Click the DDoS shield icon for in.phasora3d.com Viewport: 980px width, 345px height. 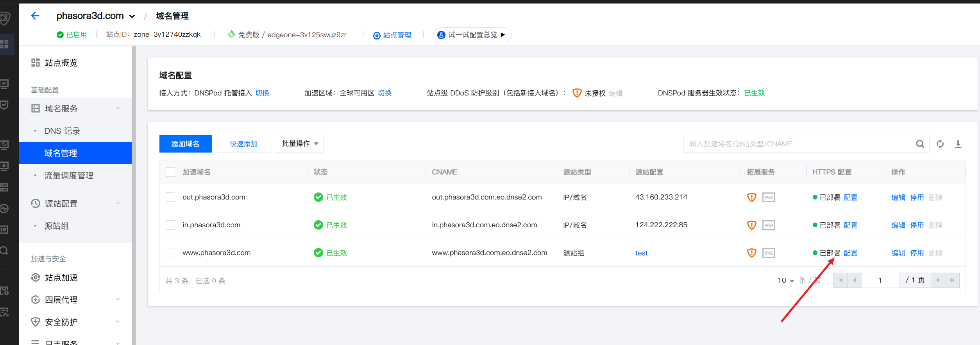pyautogui.click(x=751, y=225)
